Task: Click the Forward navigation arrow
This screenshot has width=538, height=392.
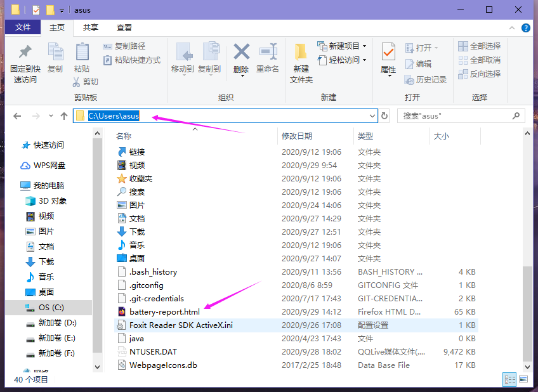Action: coord(36,116)
